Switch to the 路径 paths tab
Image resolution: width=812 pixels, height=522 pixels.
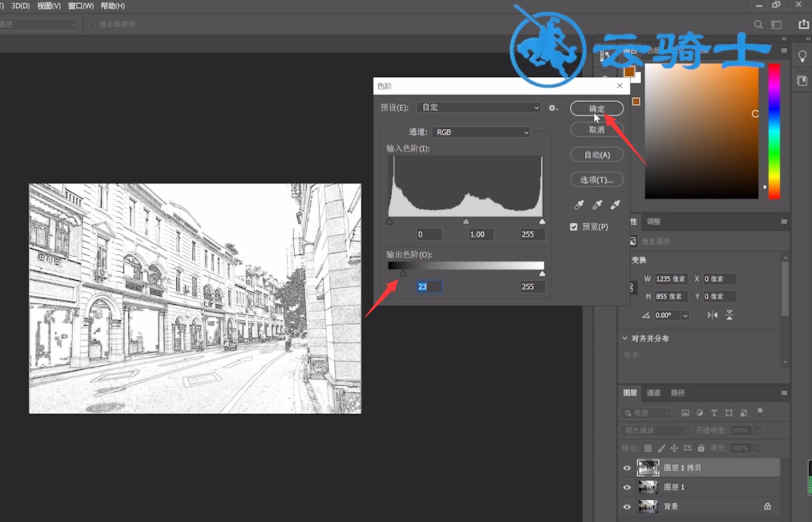pyautogui.click(x=677, y=393)
